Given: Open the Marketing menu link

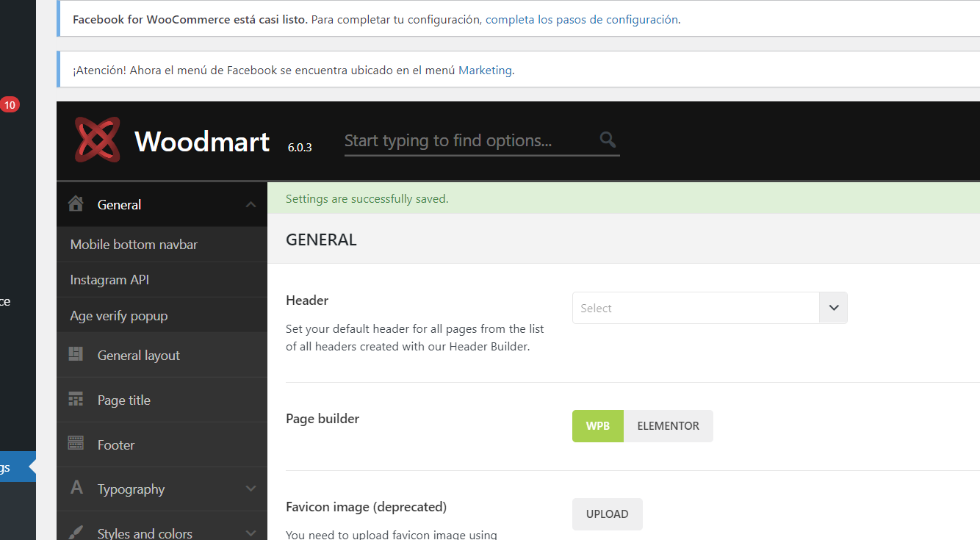Looking at the screenshot, I should pyautogui.click(x=485, y=71).
